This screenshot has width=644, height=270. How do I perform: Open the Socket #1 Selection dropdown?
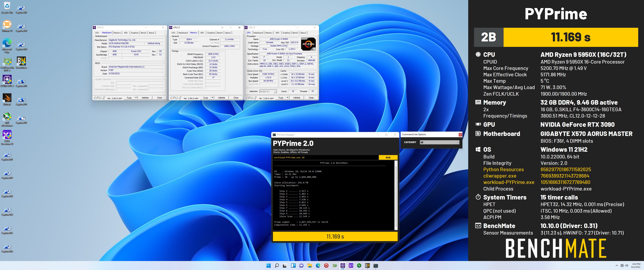[268, 91]
